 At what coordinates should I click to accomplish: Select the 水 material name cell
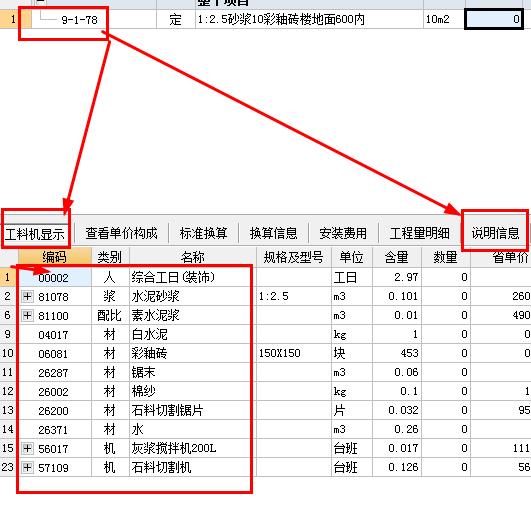tap(192, 429)
